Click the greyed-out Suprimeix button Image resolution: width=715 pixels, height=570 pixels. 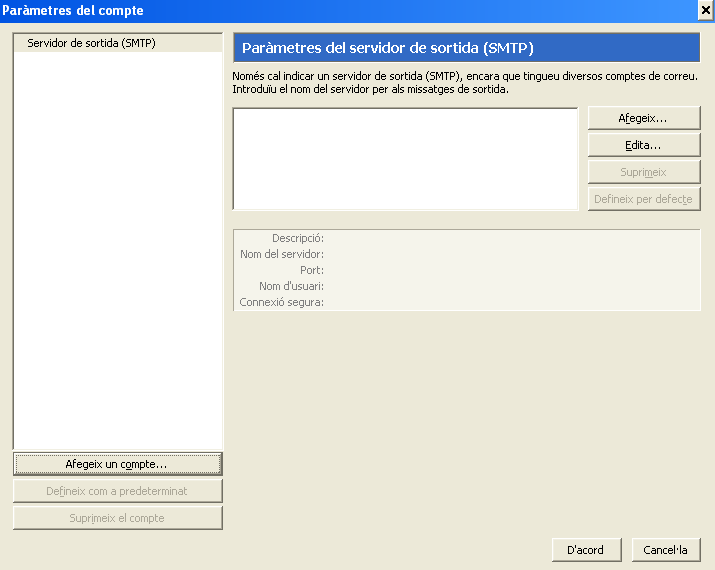643,172
